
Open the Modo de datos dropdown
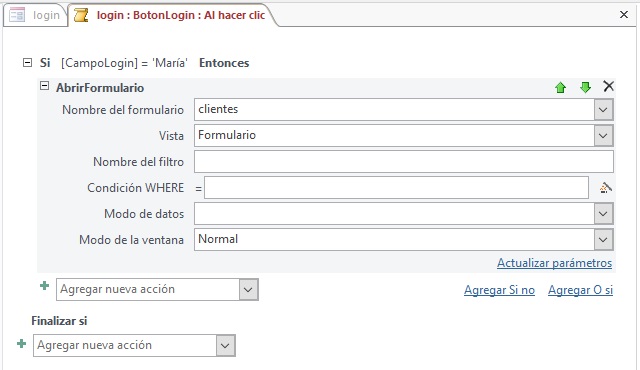pos(603,214)
